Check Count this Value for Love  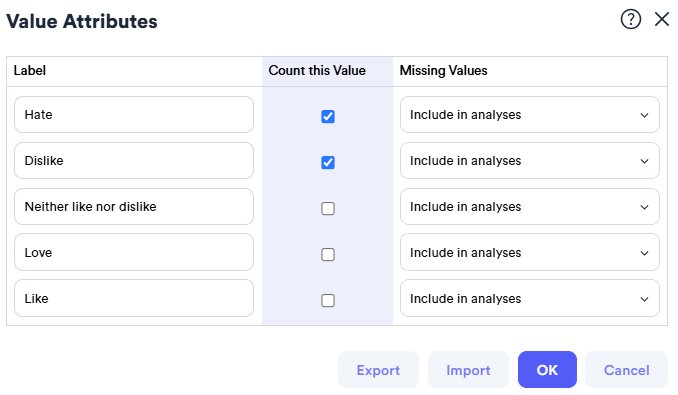pyautogui.click(x=328, y=254)
